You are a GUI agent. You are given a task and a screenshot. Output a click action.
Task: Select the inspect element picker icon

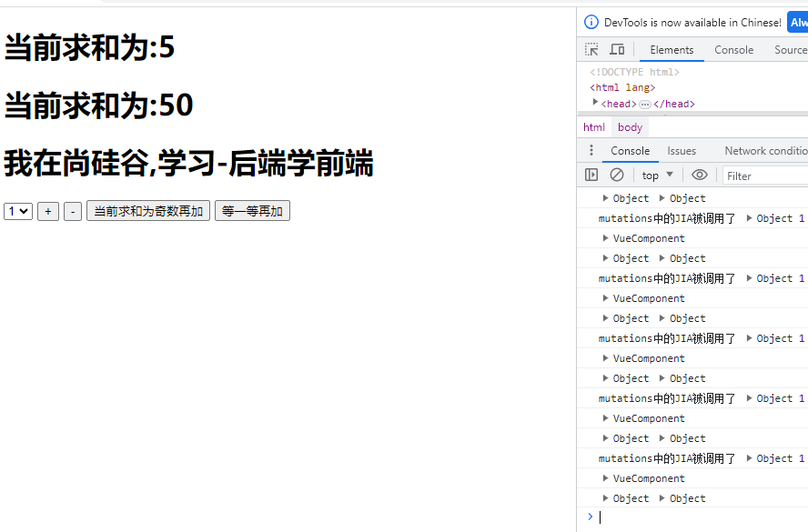click(591, 49)
